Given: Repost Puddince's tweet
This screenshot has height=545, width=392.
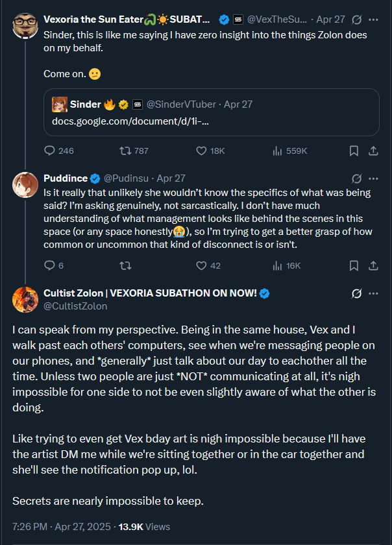Looking at the screenshot, I should point(126,265).
